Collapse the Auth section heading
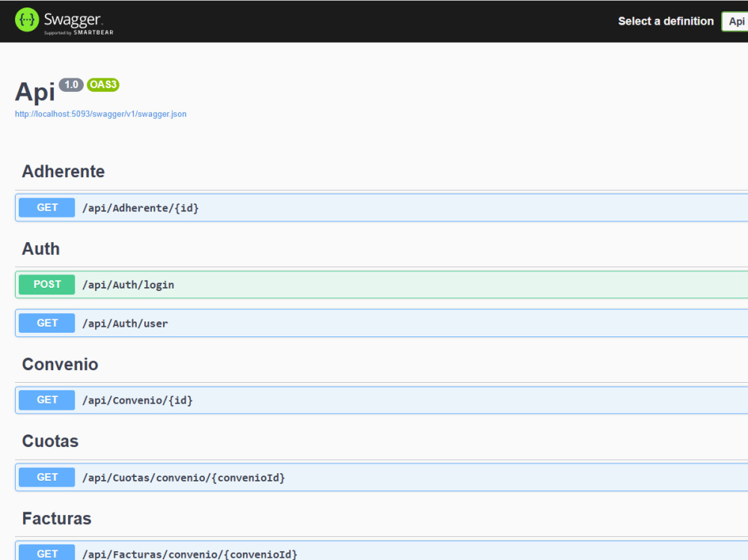Screen dimensions: 748x560 point(41,248)
